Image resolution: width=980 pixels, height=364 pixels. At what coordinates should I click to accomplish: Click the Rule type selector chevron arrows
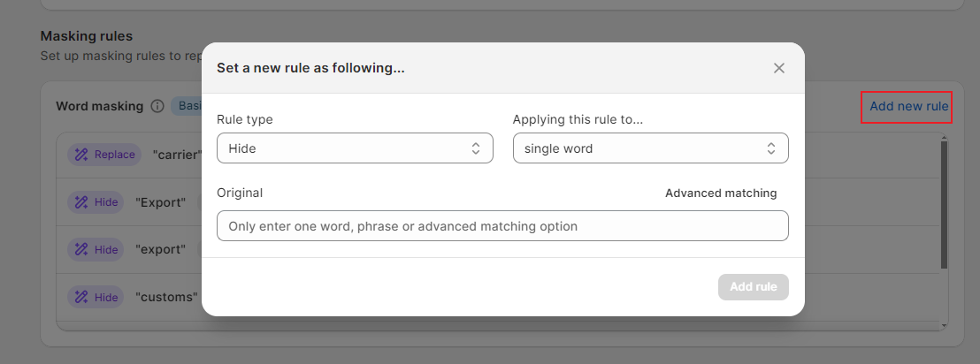pos(476,148)
